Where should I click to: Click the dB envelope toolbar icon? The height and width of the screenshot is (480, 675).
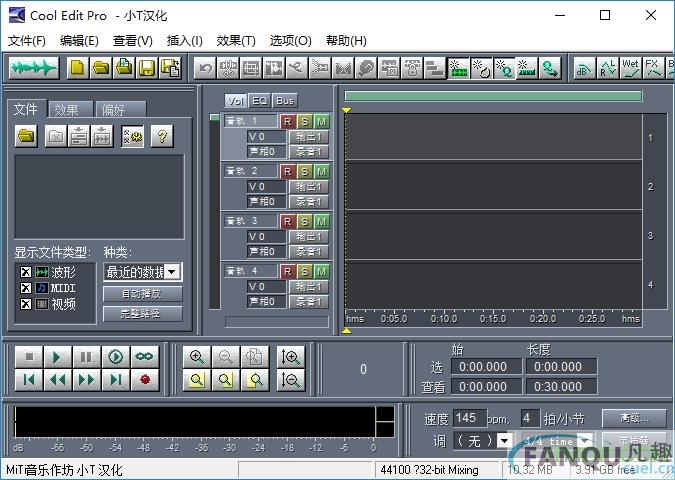585,68
